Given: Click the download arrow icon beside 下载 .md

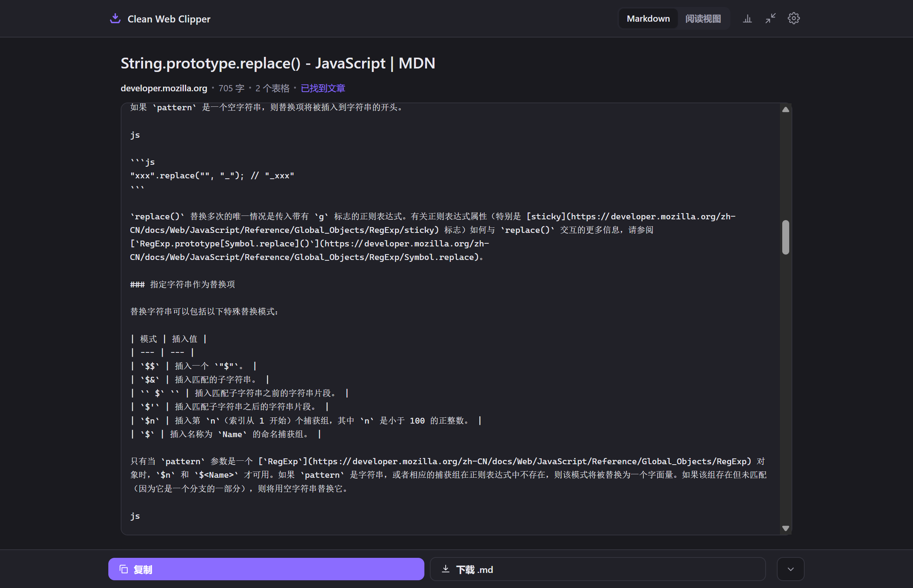Looking at the screenshot, I should coord(446,569).
